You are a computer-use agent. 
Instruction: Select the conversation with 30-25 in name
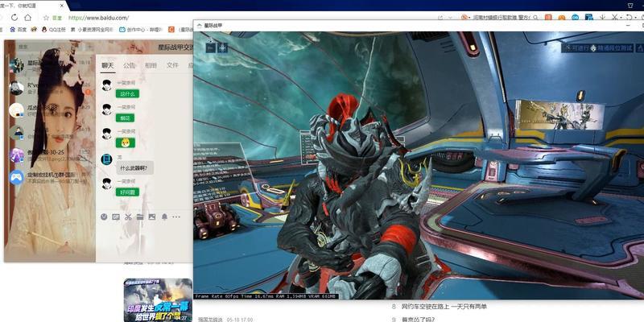(x=50, y=155)
